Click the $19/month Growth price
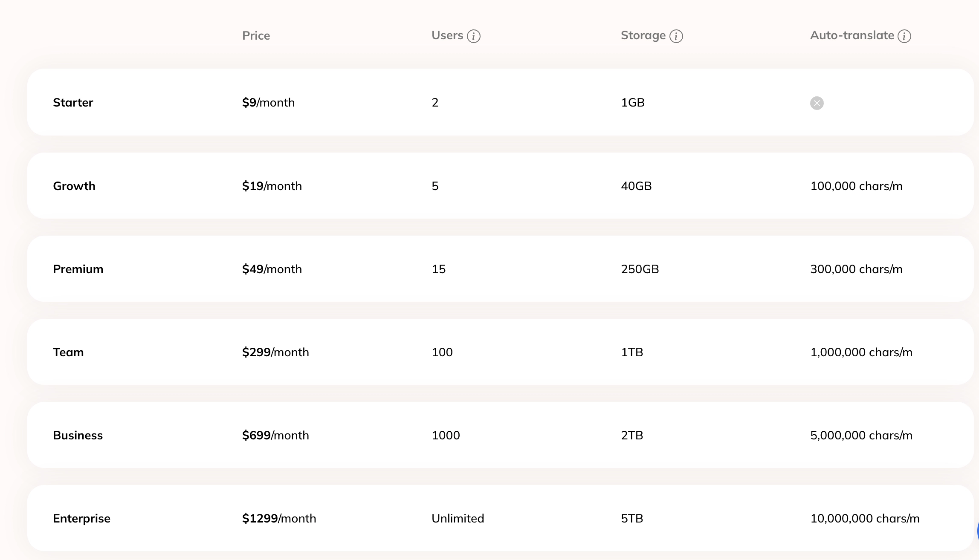This screenshot has height=560, width=979. click(x=272, y=186)
